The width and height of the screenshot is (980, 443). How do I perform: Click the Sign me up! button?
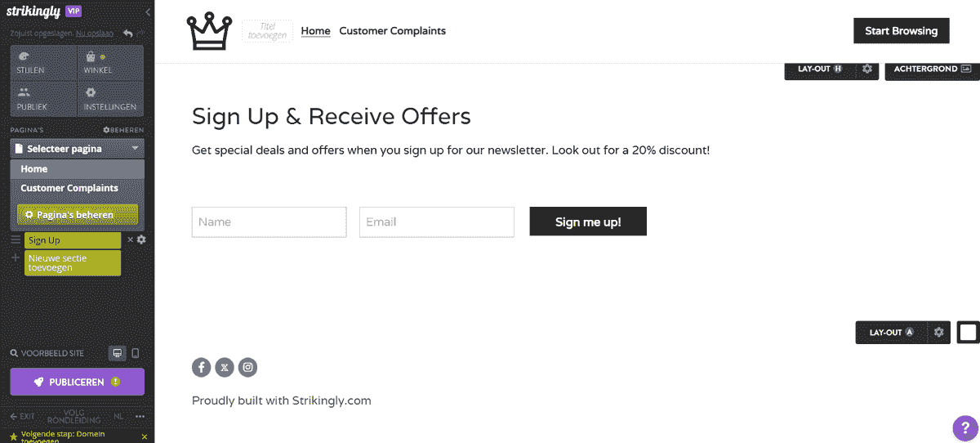[588, 221]
